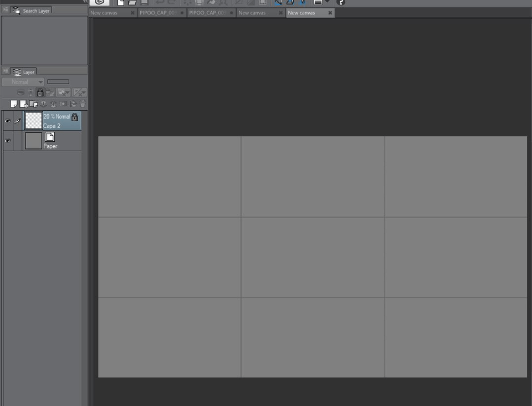
Task: Click the New Raster Layer icon
Action: point(13,104)
